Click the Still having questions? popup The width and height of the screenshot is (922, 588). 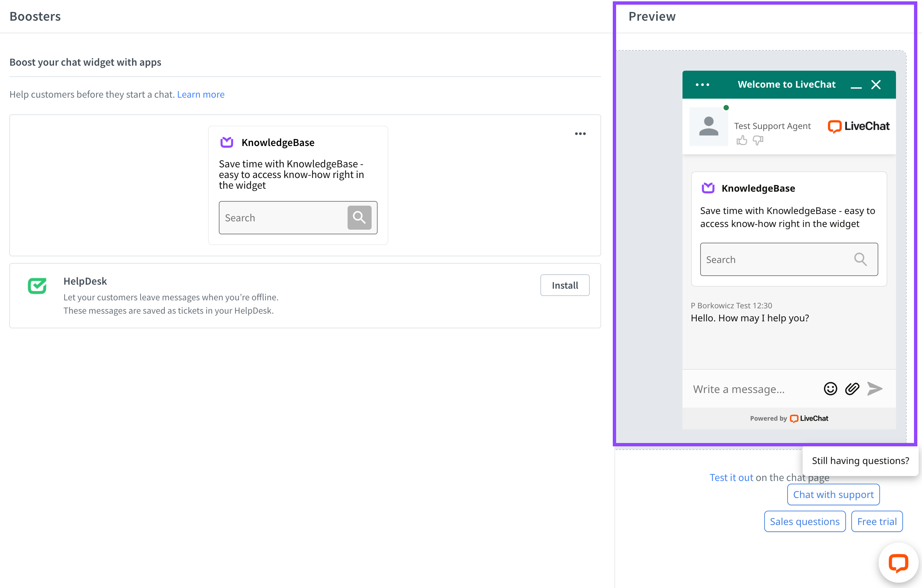tap(860, 461)
